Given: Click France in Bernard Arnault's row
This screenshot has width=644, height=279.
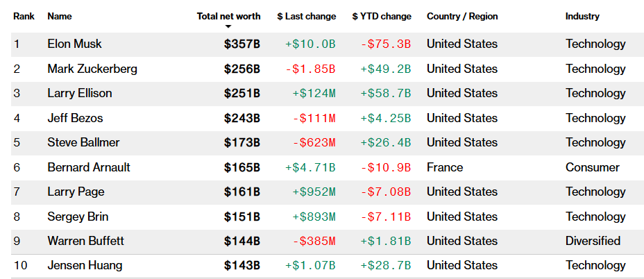Looking at the screenshot, I should tap(445, 167).
